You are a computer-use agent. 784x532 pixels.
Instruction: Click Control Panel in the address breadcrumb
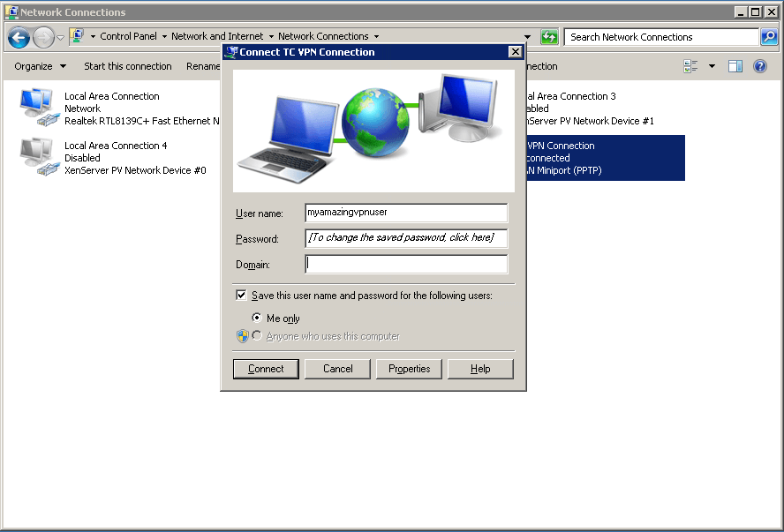coord(128,37)
